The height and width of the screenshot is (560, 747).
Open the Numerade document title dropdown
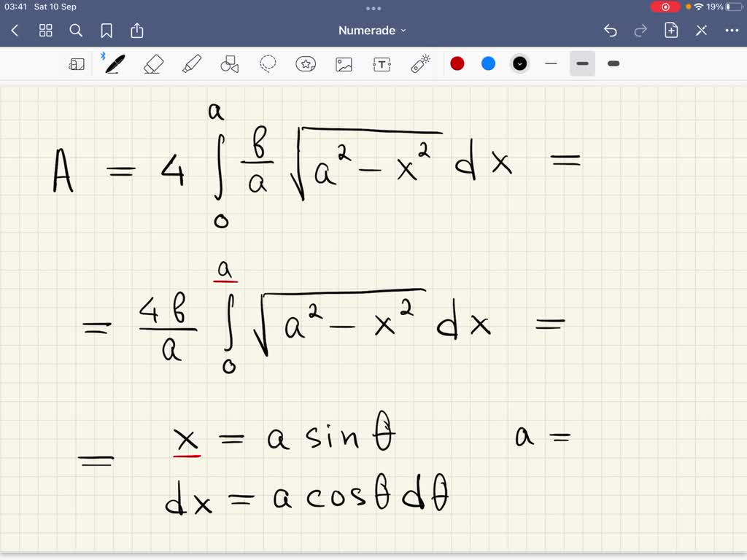[371, 30]
